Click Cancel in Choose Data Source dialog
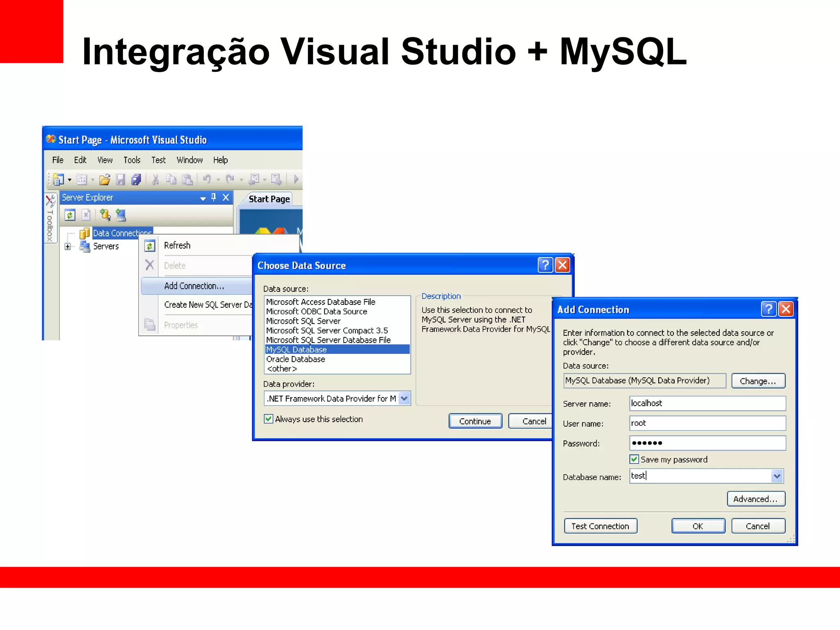The width and height of the screenshot is (840, 630). [530, 421]
